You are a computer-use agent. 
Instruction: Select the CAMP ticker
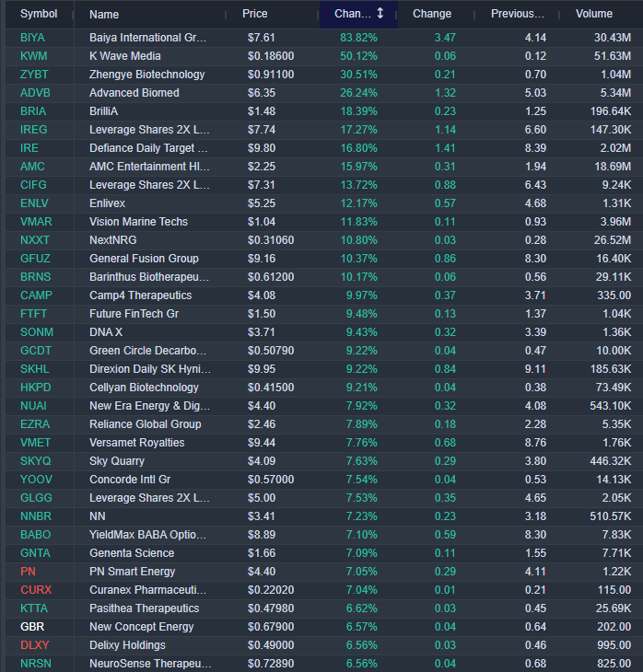[x=36, y=295]
